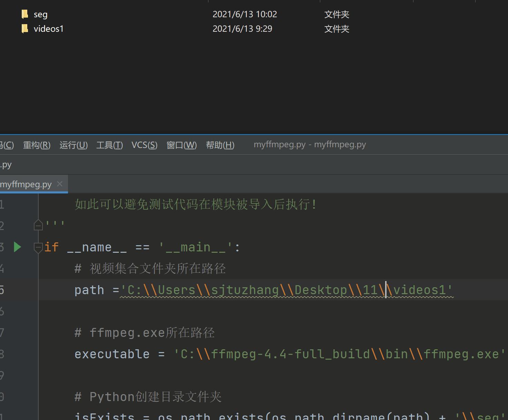Click the close X on myffmpeg.py tab
508x420 pixels.
(x=59, y=184)
